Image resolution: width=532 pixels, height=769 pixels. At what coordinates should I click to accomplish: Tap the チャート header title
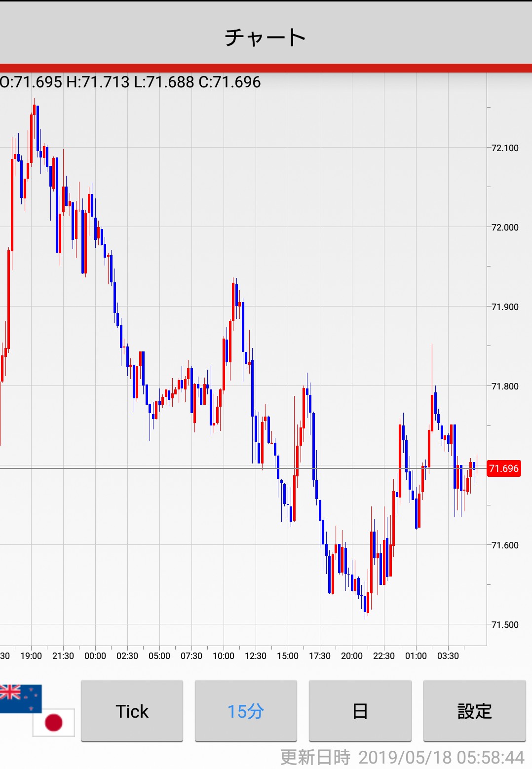[266, 38]
